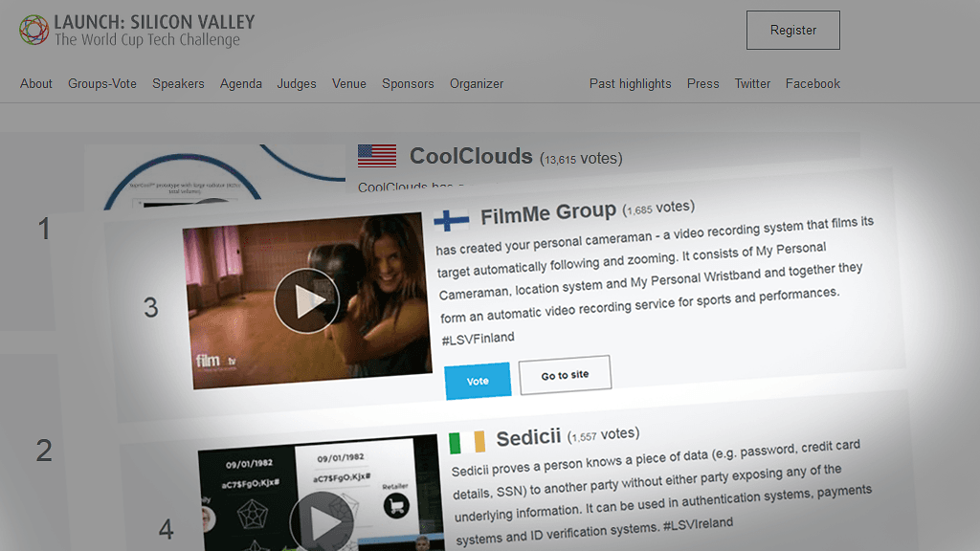Open the FilmMe Go to site button
This screenshot has width=980, height=551.
(x=565, y=375)
